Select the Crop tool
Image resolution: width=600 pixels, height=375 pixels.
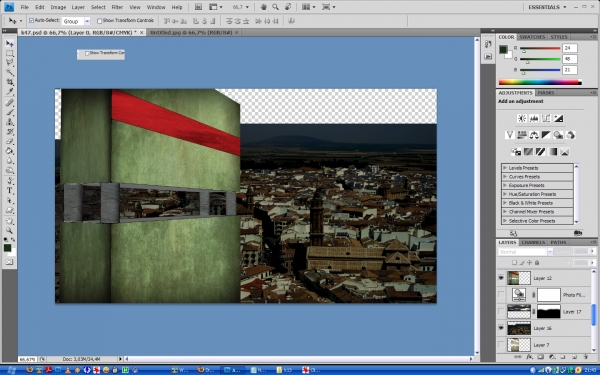[x=9, y=82]
